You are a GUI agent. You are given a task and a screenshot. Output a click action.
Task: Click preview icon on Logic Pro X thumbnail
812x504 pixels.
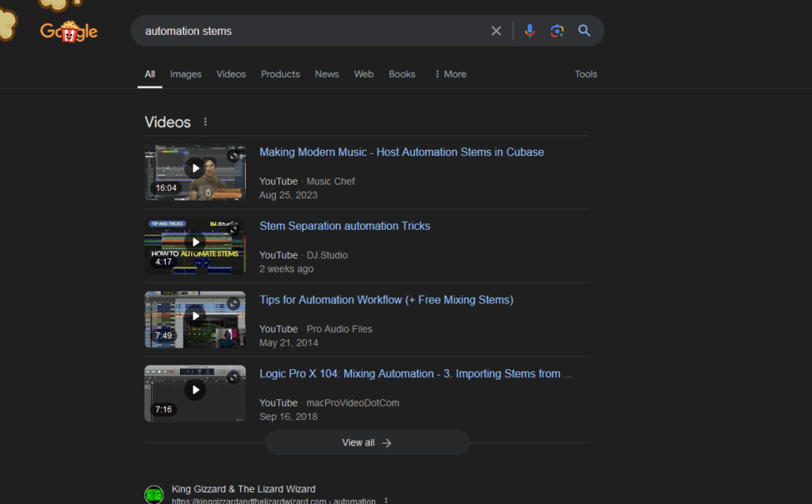pyautogui.click(x=234, y=378)
